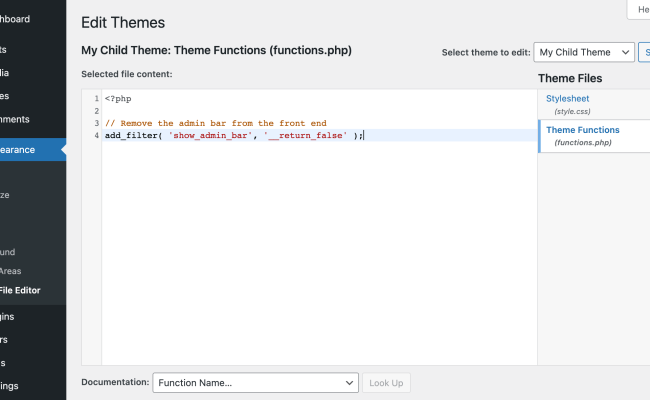The width and height of the screenshot is (650, 400).
Task: Open the Comments sidebar menu item
Action: [15, 119]
